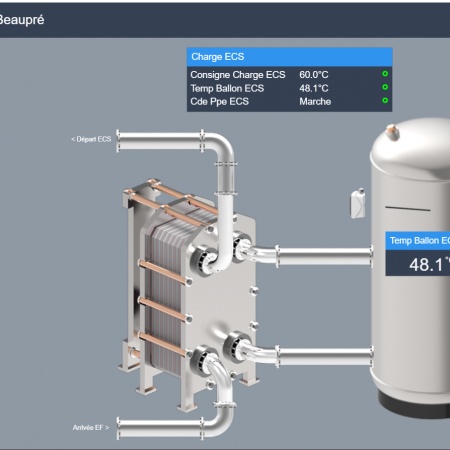
Task: Select the Consigne Charge ECS row label
Action: 238,75
